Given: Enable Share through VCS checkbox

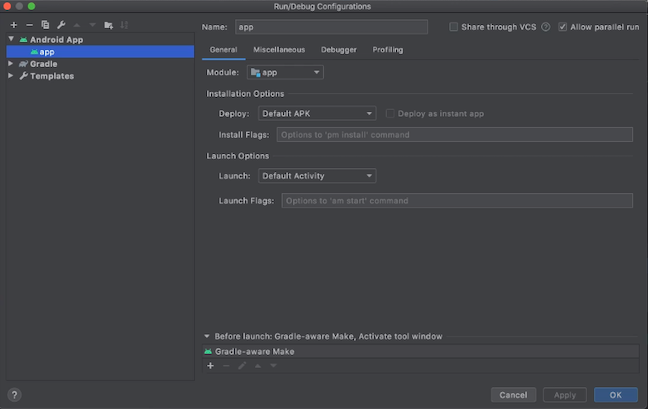Looking at the screenshot, I should 455,27.
